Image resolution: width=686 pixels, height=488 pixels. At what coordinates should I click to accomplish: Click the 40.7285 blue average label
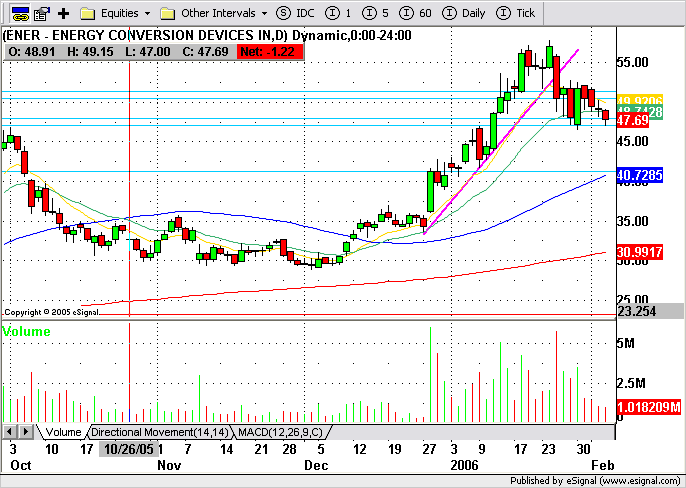coord(640,175)
